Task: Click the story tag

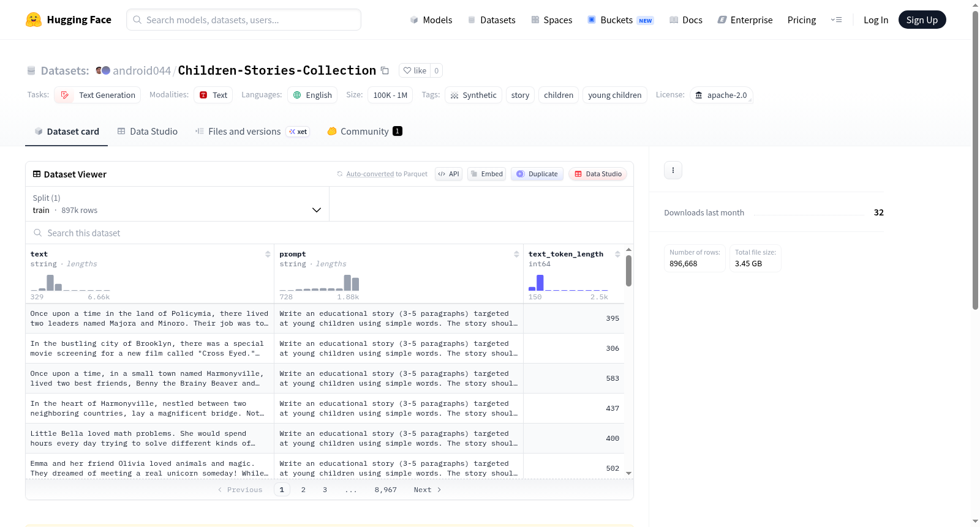Action: [x=520, y=95]
